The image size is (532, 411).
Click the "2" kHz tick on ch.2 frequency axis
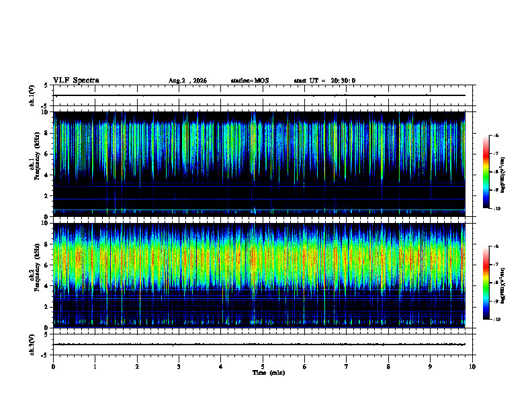pyautogui.click(x=46, y=307)
